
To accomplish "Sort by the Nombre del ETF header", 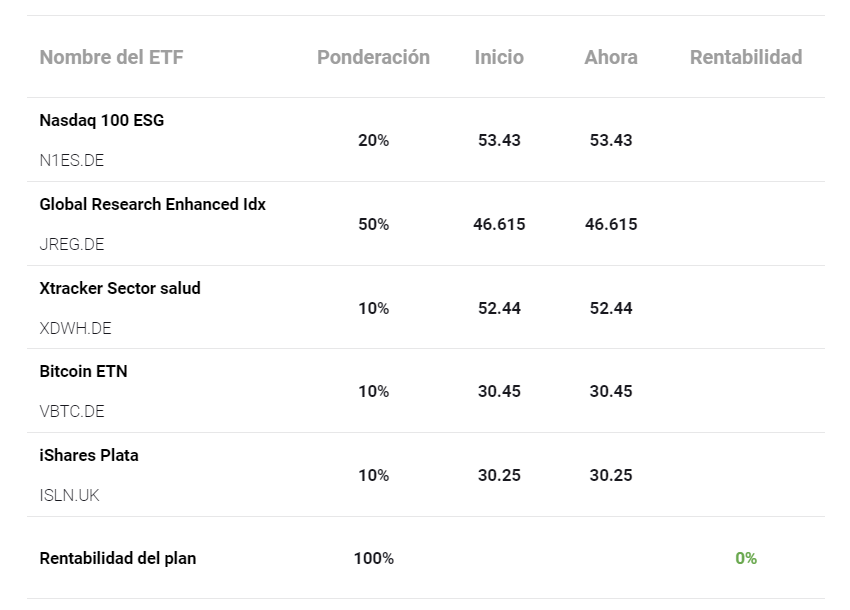I will pos(112,57).
